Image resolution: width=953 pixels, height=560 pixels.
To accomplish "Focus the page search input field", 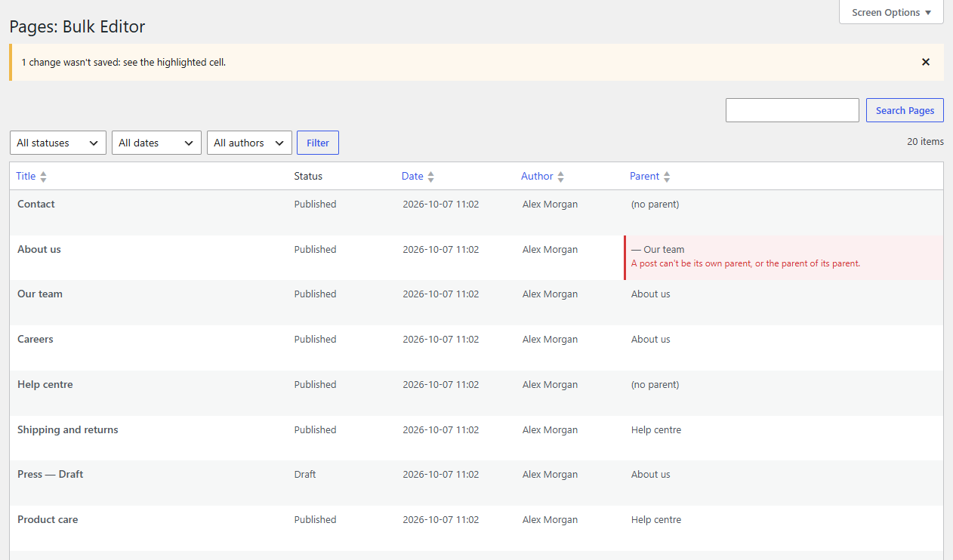I will click(x=792, y=110).
